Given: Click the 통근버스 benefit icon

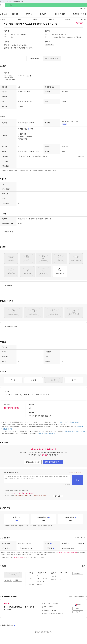Looking at the screenshot, I should click(x=11, y=259).
